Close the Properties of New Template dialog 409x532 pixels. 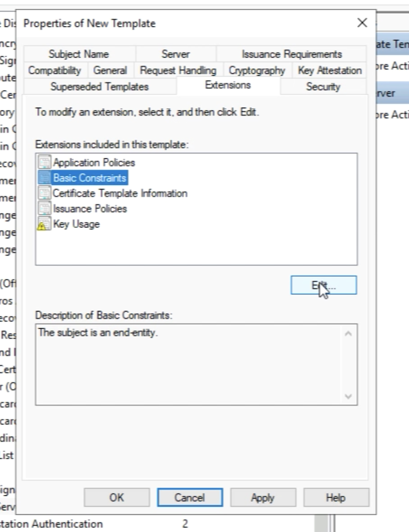pyautogui.click(x=362, y=23)
